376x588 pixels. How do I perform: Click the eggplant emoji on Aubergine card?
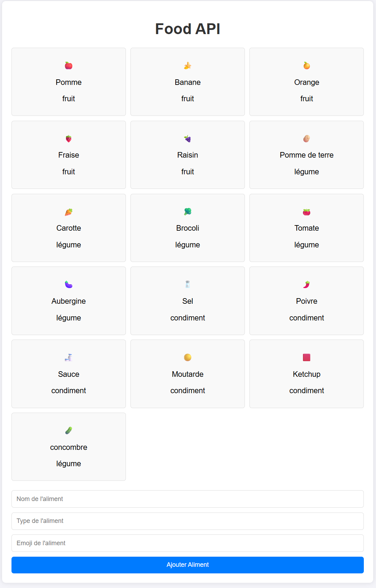click(x=69, y=285)
